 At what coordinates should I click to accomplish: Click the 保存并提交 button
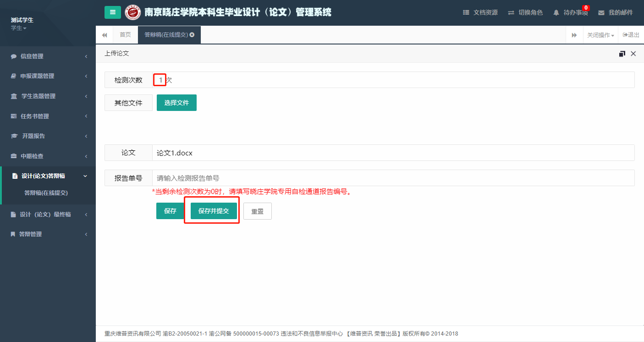[214, 211]
